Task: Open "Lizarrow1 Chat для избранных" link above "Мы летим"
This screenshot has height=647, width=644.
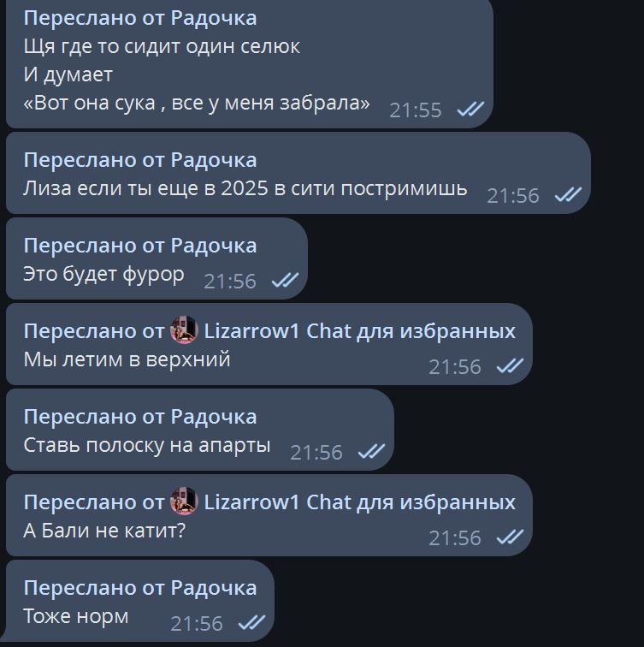Action: point(359,331)
